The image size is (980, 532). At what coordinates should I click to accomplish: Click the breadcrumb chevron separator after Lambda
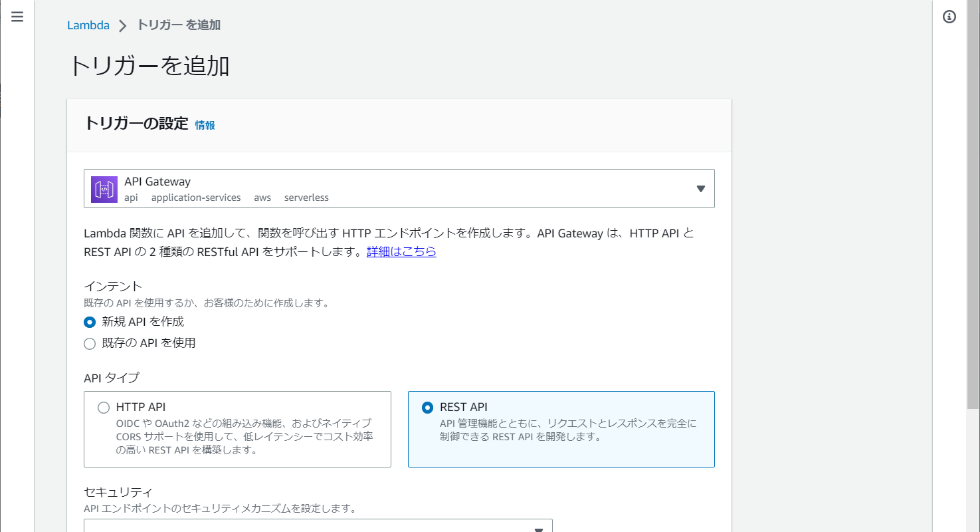pyautogui.click(x=122, y=26)
